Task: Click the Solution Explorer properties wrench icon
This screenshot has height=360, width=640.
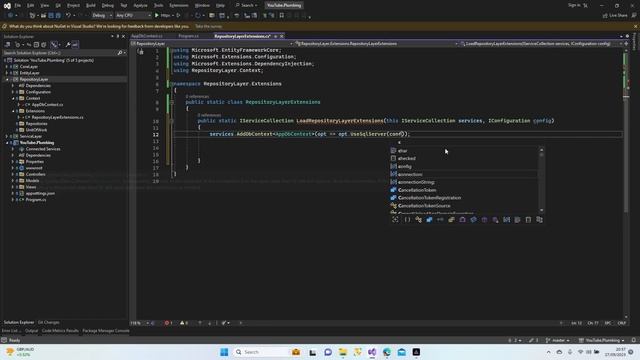Action: click(68, 44)
